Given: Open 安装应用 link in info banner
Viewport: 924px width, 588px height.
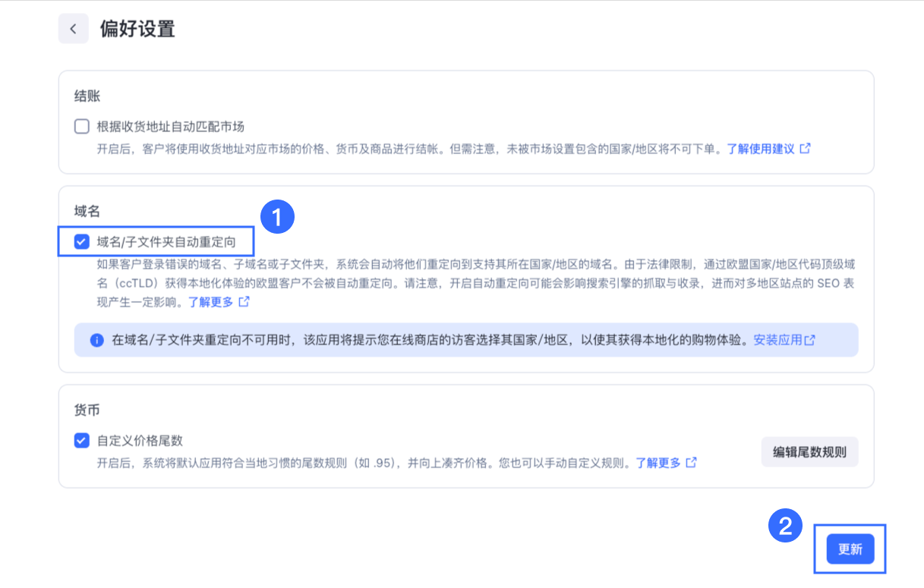Looking at the screenshot, I should (777, 340).
